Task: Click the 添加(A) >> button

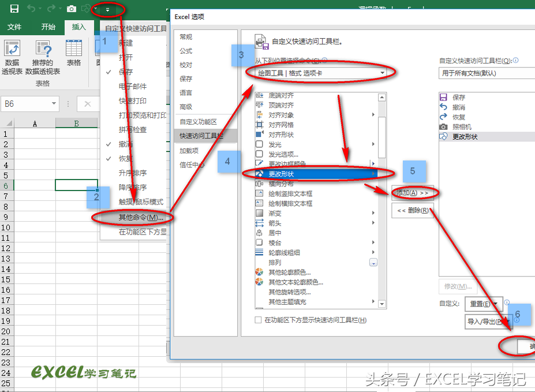Action: click(x=413, y=193)
